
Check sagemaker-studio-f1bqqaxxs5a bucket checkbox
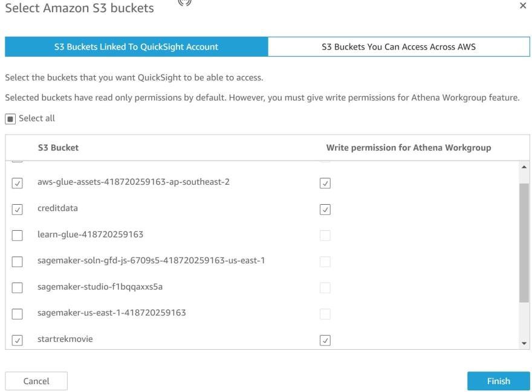click(x=18, y=288)
